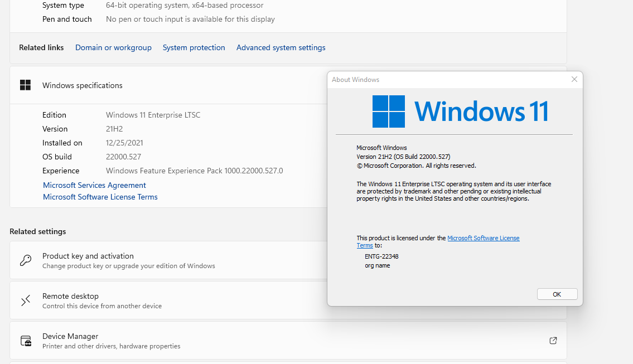Click 'Change product key or upgrade' description

[129, 266]
